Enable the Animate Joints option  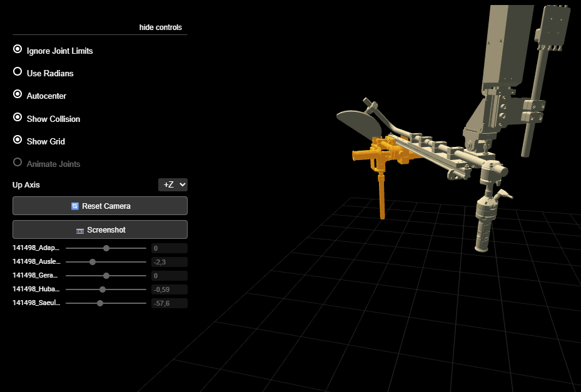[18, 163]
